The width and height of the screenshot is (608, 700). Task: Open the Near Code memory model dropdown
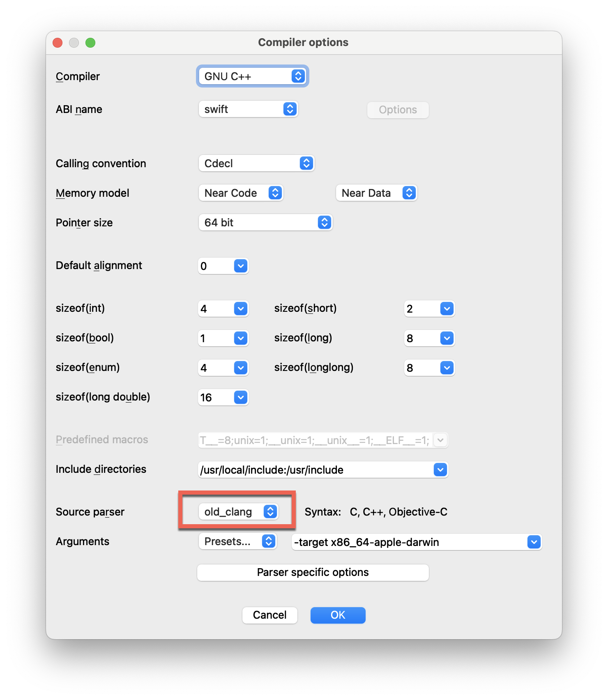click(241, 193)
